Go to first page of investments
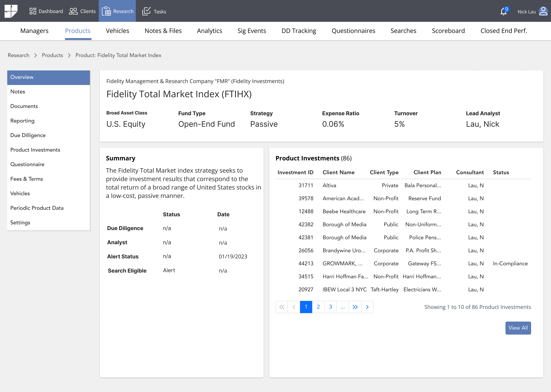Viewport: 551px width, 392px height. pyautogui.click(x=282, y=307)
